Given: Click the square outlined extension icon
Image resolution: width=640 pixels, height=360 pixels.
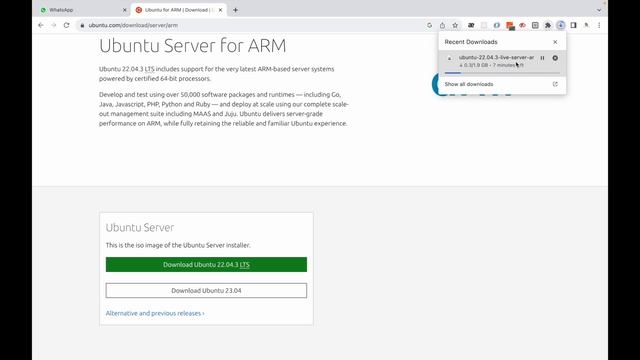Looking at the screenshot, I should (x=535, y=25).
